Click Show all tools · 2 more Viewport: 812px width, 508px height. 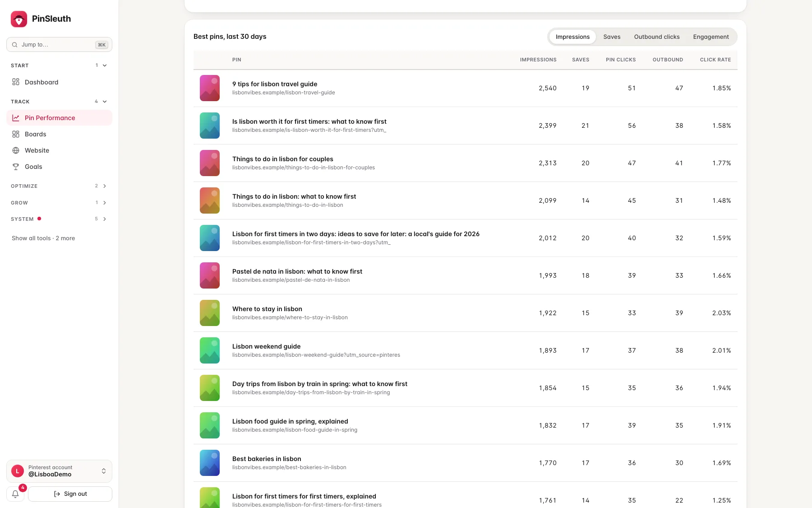coord(43,238)
